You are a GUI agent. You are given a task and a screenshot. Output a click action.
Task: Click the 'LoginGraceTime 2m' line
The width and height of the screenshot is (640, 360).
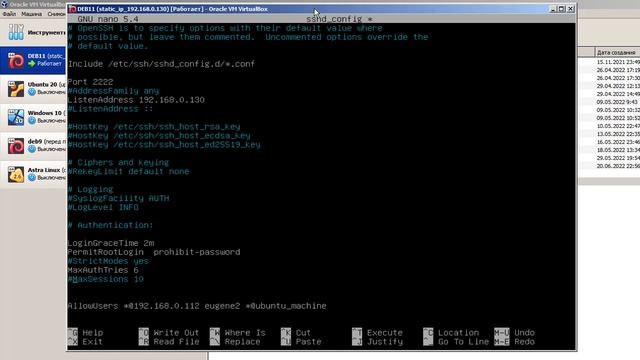click(x=111, y=243)
